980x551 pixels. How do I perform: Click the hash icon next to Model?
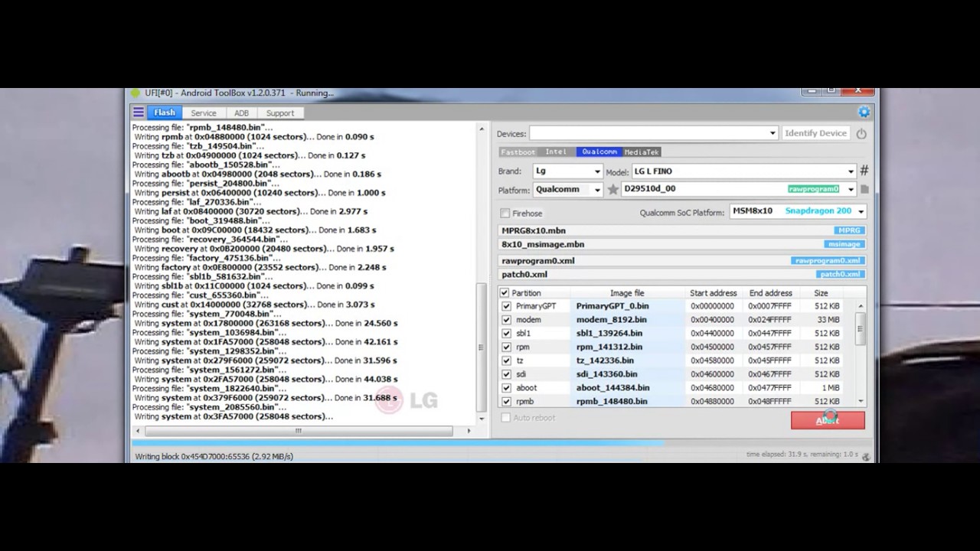point(864,171)
